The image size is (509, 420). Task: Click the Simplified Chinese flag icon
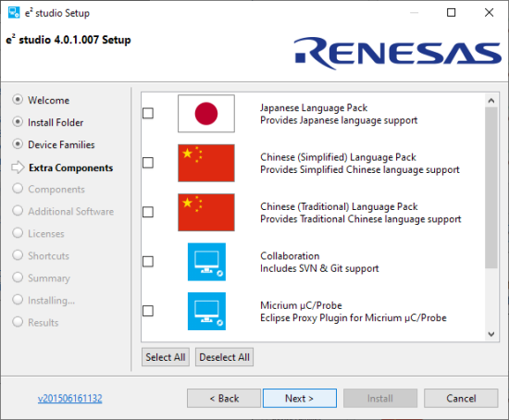[x=206, y=163]
